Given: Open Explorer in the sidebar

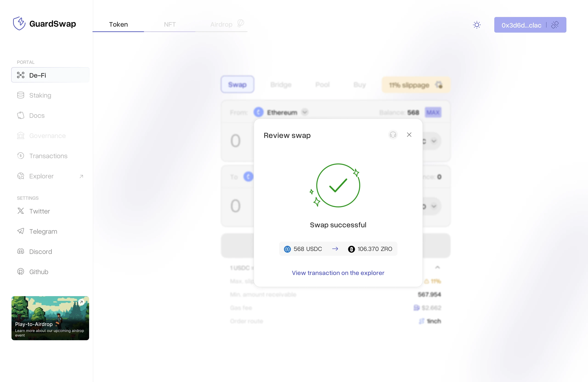Looking at the screenshot, I should 50,176.
